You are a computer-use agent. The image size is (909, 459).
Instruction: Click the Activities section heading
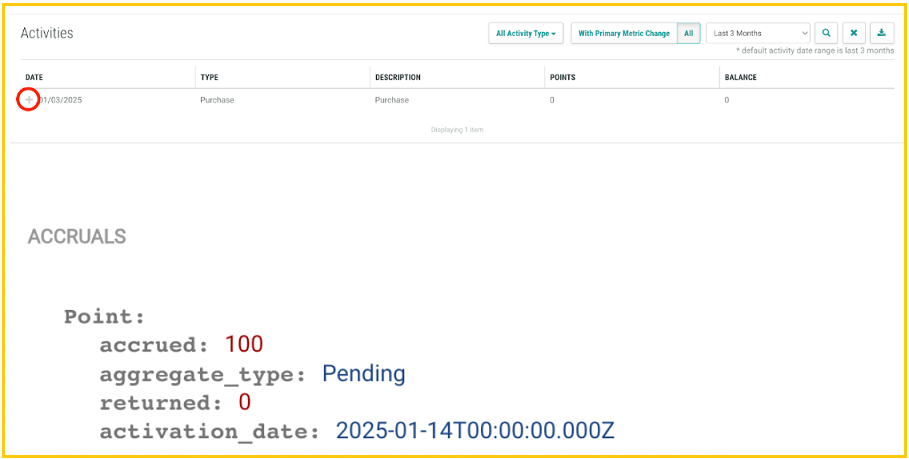coord(47,33)
